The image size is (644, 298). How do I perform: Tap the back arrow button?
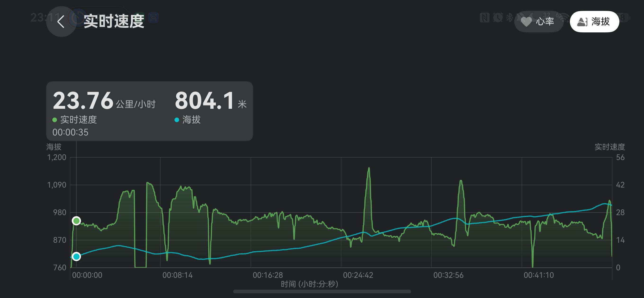[61, 22]
